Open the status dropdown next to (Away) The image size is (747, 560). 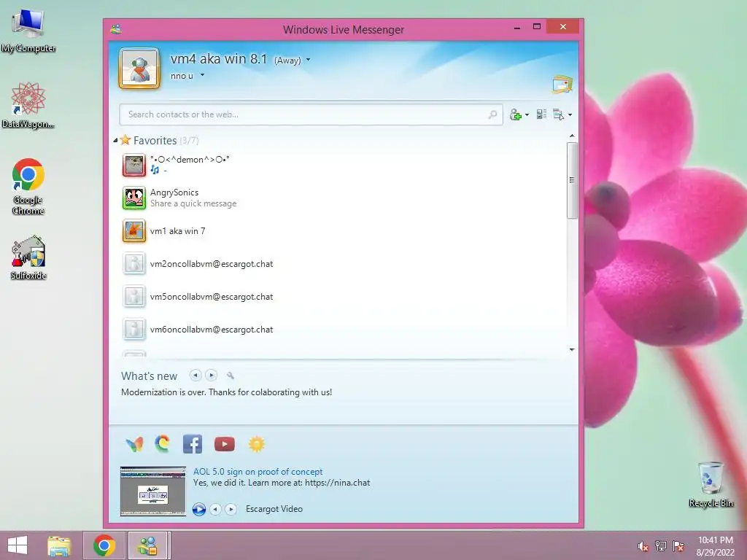point(309,60)
